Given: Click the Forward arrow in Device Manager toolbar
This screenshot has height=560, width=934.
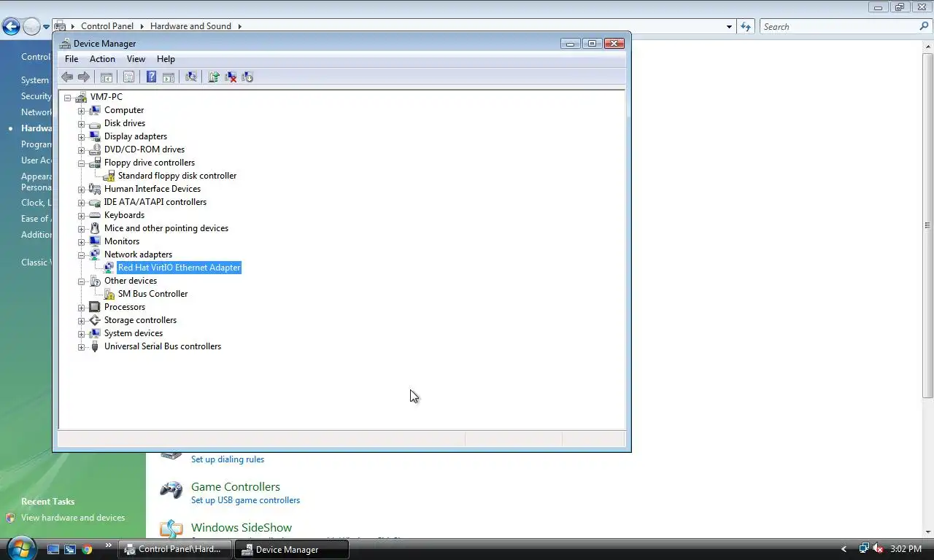Looking at the screenshot, I should (x=84, y=77).
